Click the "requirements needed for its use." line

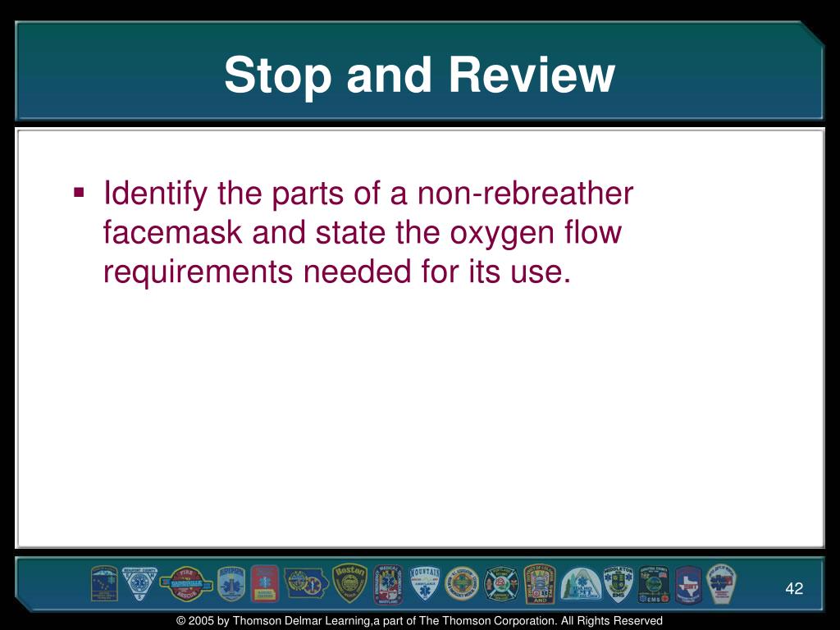coord(337,271)
